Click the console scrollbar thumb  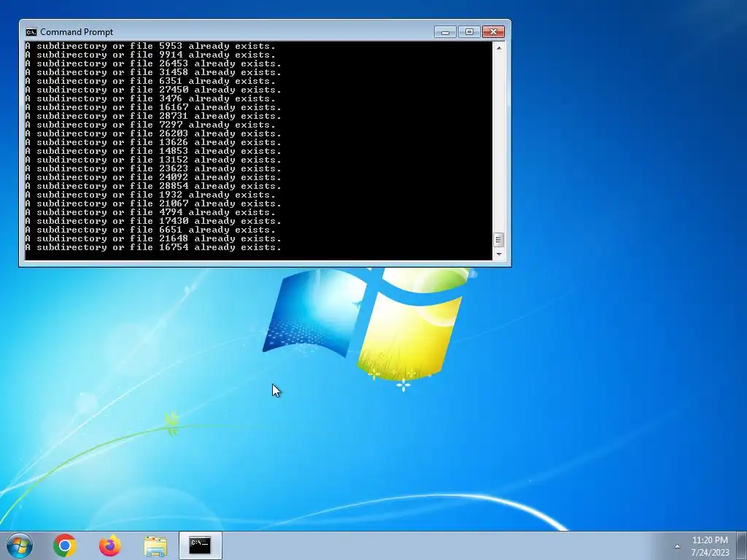498,239
